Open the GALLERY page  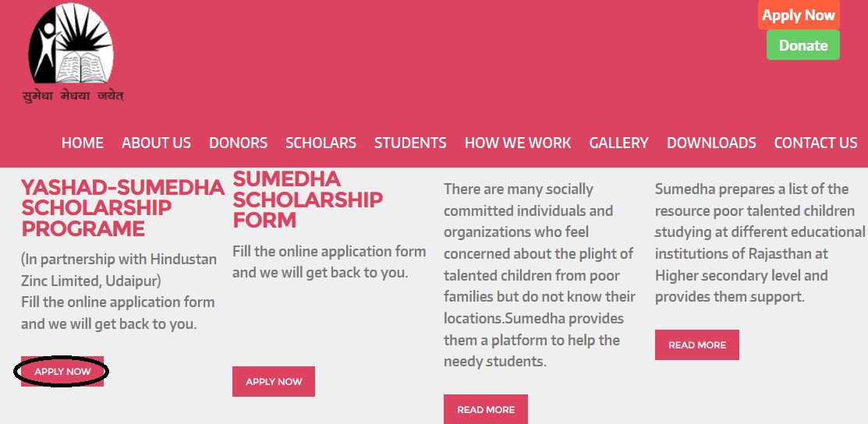tap(618, 143)
